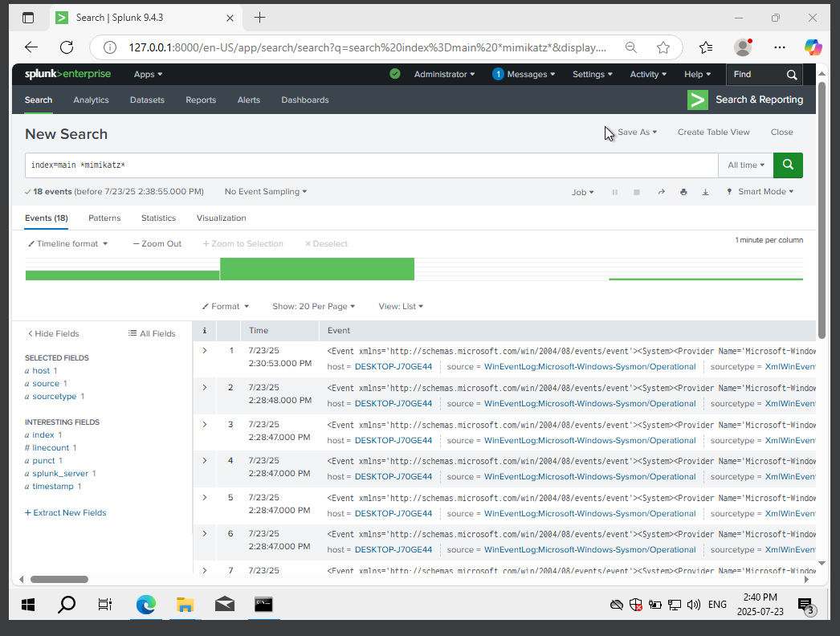Open the Job dropdown menu

point(582,193)
